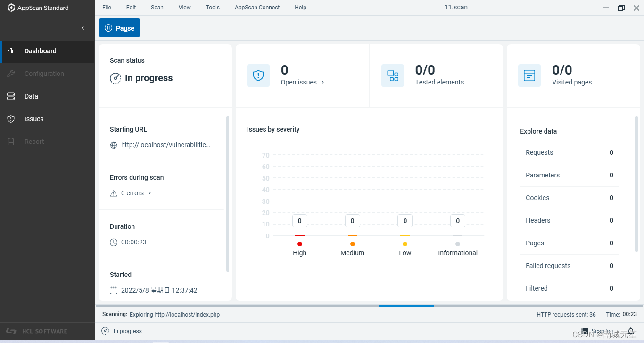Open the Open issues link
644x343 pixels.
(303, 82)
